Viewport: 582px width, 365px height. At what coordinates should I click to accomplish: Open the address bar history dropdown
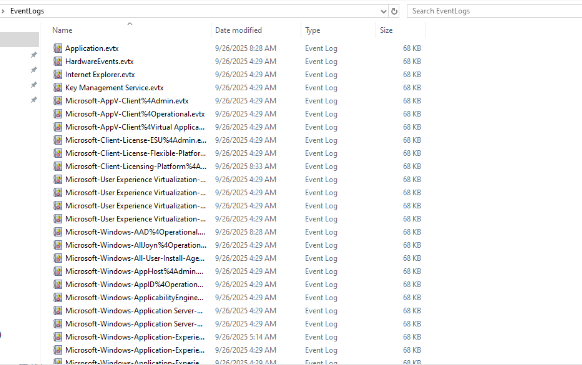[383, 11]
